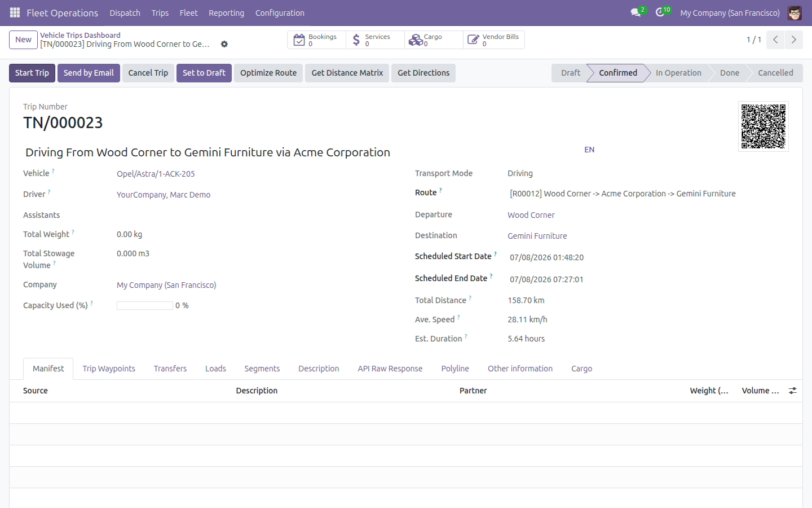The width and height of the screenshot is (812, 508).
Task: Go to next record arrow
Action: point(793,40)
